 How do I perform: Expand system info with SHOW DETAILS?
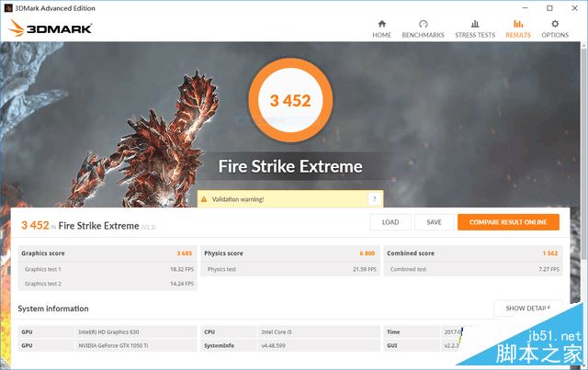point(528,308)
